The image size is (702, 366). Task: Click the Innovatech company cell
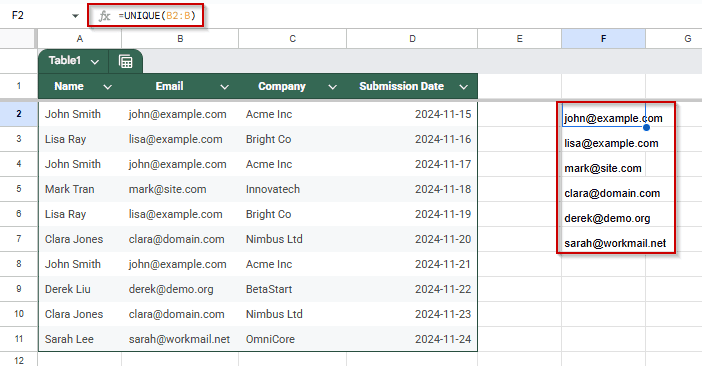point(292,189)
